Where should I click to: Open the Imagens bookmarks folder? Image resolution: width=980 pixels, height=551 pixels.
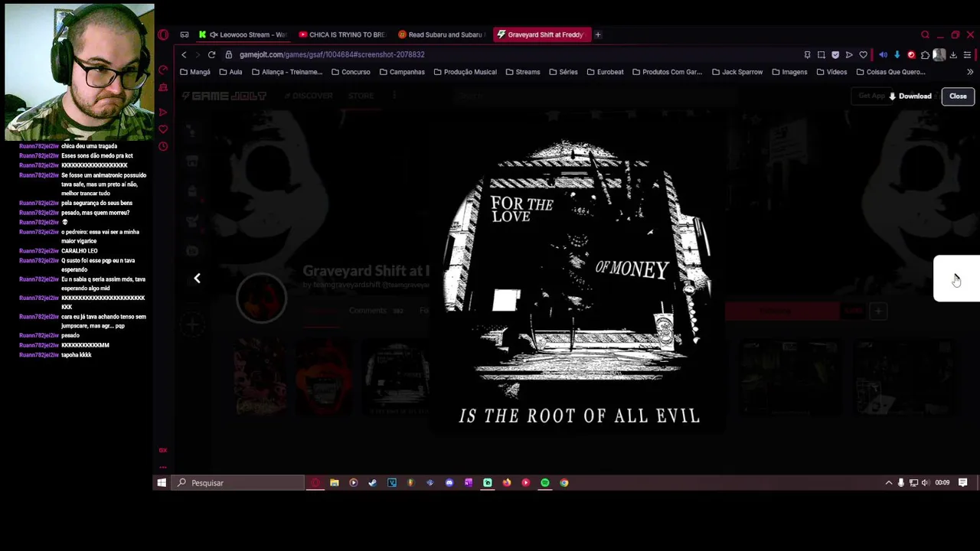coord(789,72)
